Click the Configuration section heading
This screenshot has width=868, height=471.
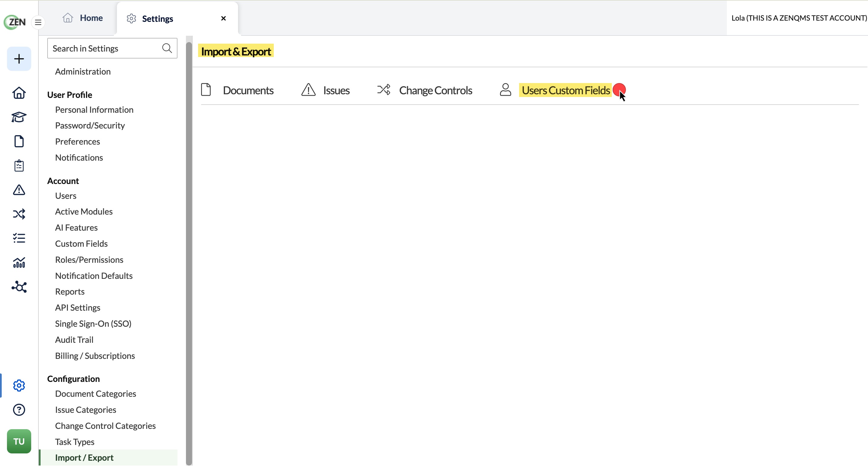point(74,379)
